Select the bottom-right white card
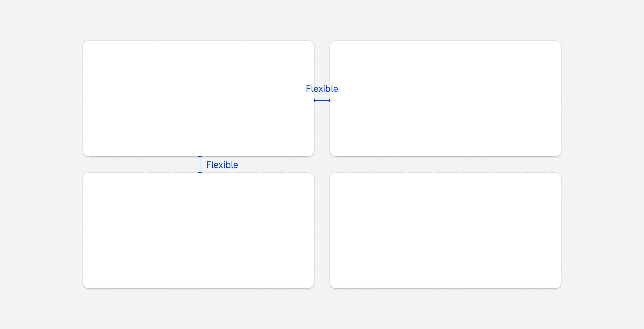The image size is (644, 329). [x=445, y=230]
